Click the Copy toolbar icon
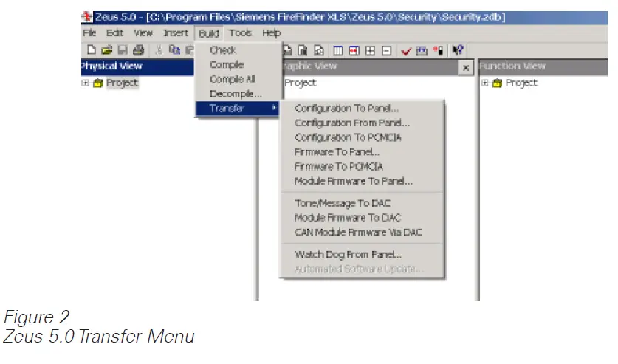The width and height of the screenshot is (618, 364). tap(174, 50)
